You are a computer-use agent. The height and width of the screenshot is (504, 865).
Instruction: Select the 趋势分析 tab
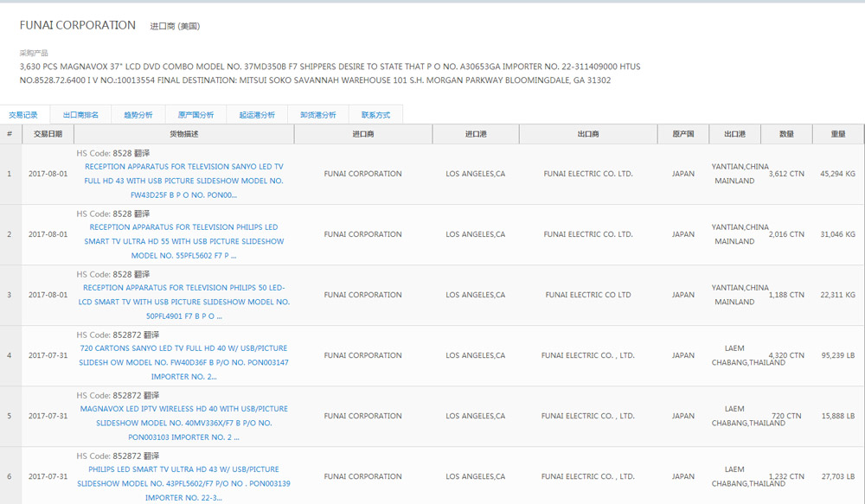tap(138, 115)
